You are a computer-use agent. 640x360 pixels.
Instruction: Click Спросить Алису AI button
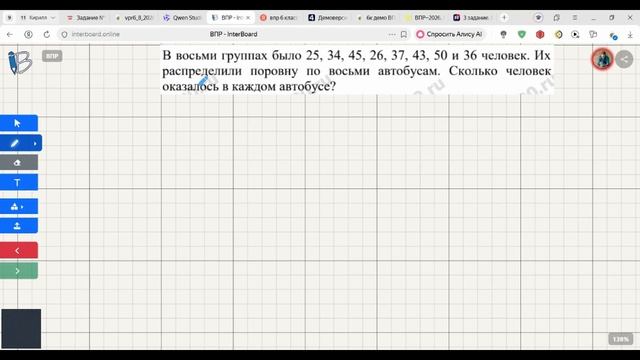pyautogui.click(x=449, y=34)
